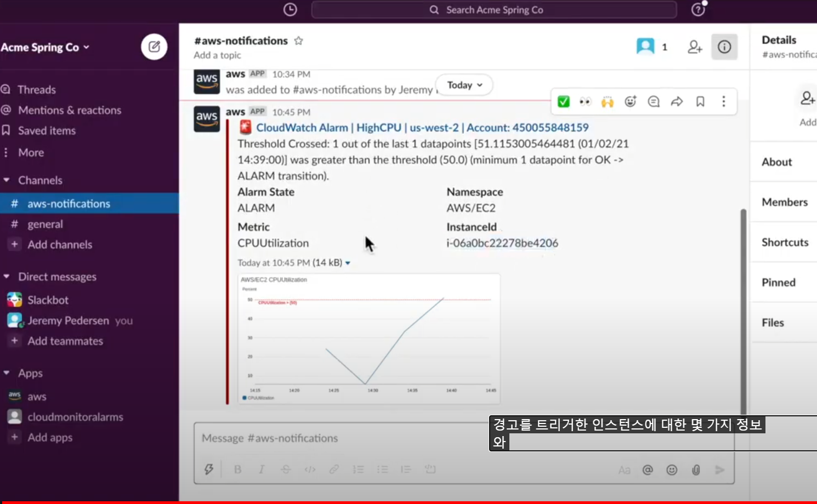
Task: Collapse the alarm chart image attachment
Action: [348, 263]
